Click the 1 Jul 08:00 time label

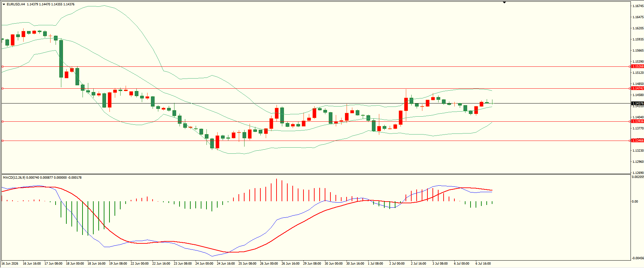[x=376, y=264]
